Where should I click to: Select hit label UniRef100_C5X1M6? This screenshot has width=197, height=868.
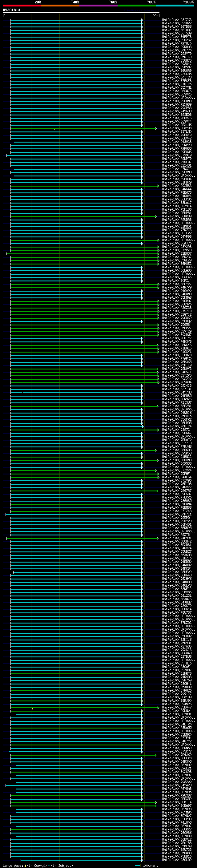[177, 125]
